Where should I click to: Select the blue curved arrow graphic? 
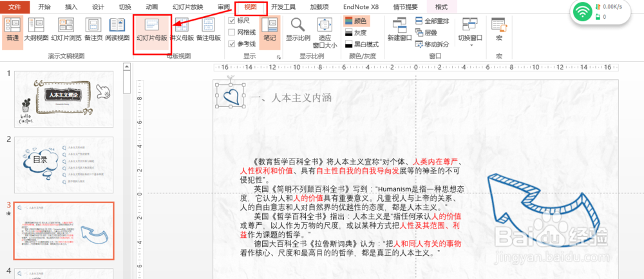coord(544,210)
